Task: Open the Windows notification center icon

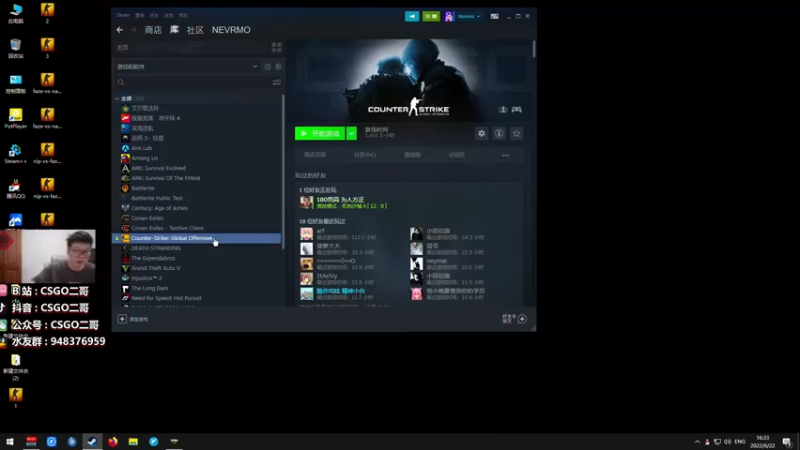Action: [x=787, y=442]
